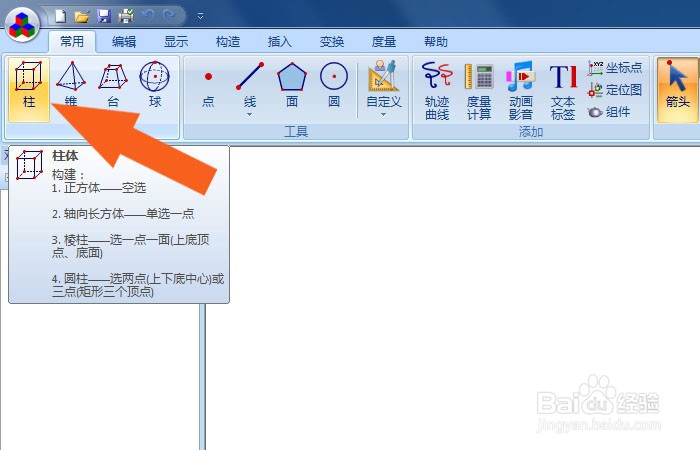Switch to the 插入 ribbon tab
Screen dimensions: 700x450
[279, 42]
